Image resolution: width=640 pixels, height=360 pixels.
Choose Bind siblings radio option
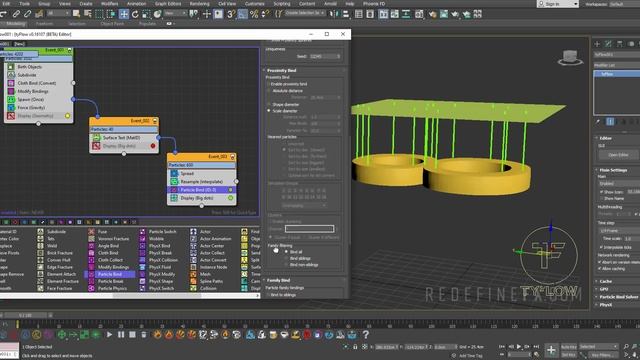pos(286,258)
